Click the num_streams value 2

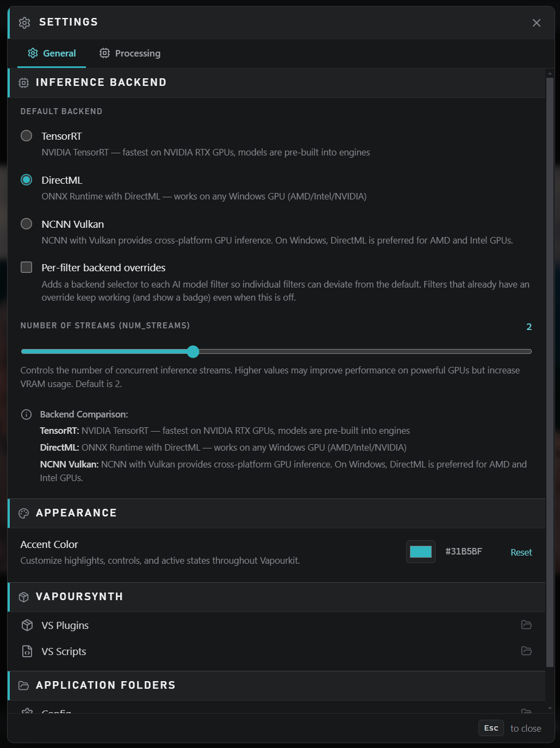point(529,327)
